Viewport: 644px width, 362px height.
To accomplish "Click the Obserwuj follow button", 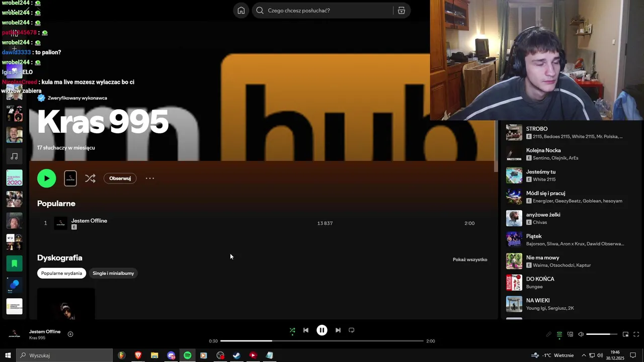I will (x=120, y=178).
